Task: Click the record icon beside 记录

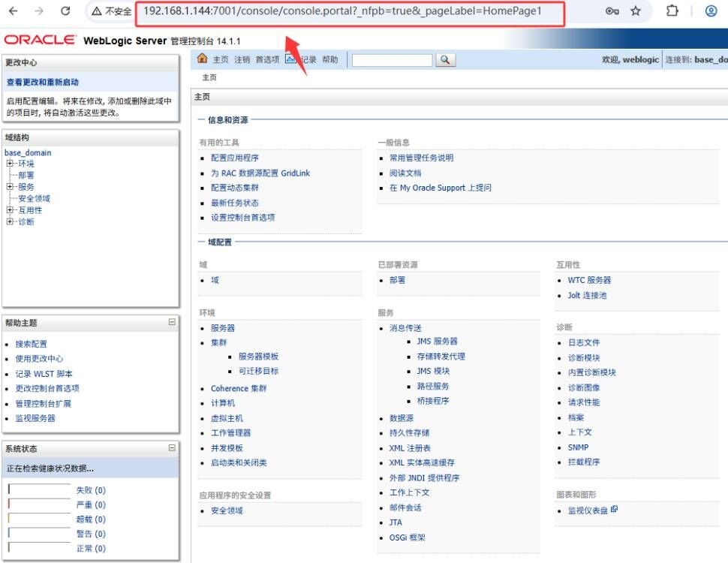Action: point(290,59)
